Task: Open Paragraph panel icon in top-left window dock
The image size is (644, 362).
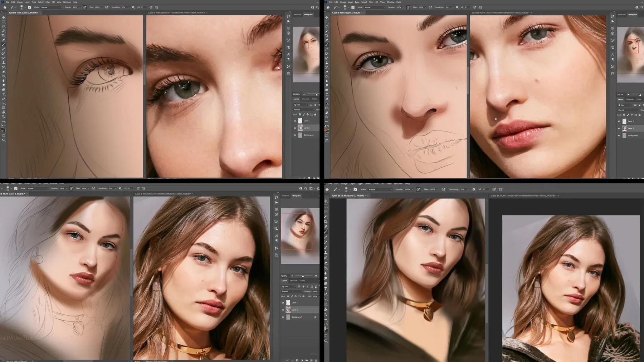Action: click(x=288, y=59)
